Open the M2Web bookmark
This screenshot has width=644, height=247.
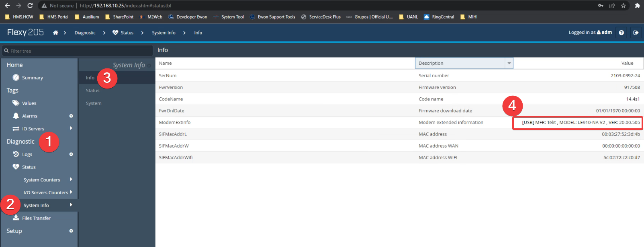pyautogui.click(x=154, y=17)
